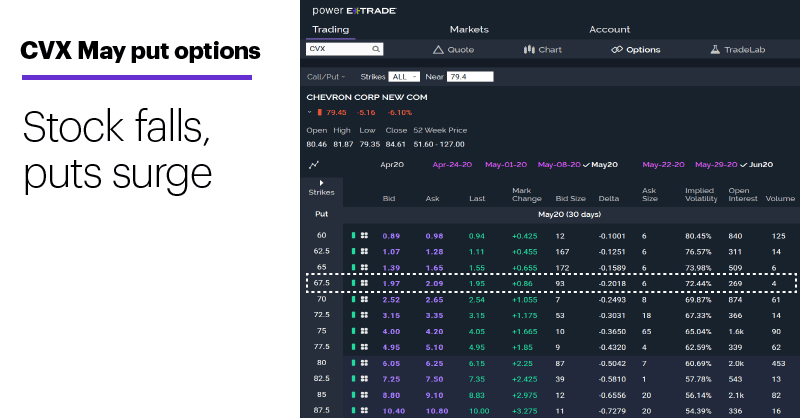Click the green bar icon on strike 85 row
The image size is (800, 418).
click(x=353, y=395)
